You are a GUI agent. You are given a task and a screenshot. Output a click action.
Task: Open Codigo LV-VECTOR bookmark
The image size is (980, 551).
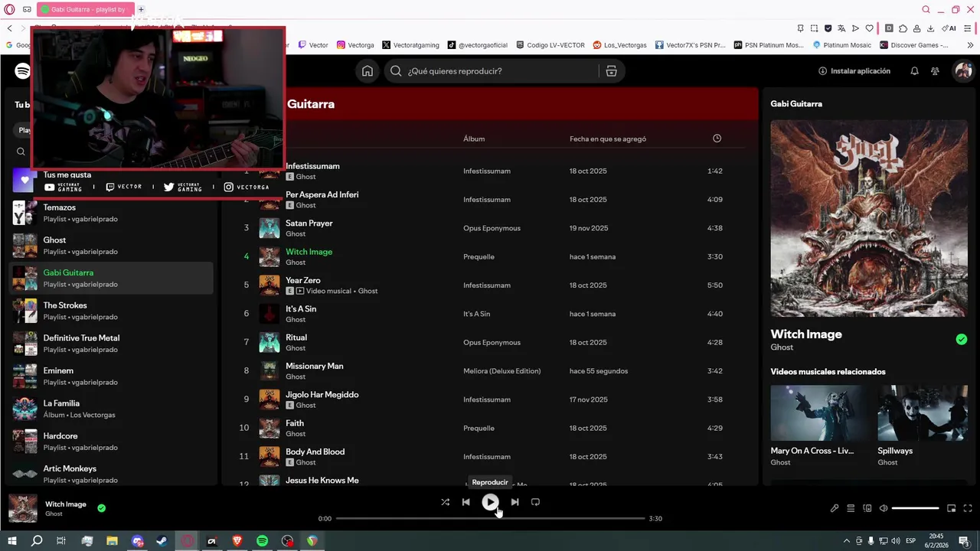(550, 45)
